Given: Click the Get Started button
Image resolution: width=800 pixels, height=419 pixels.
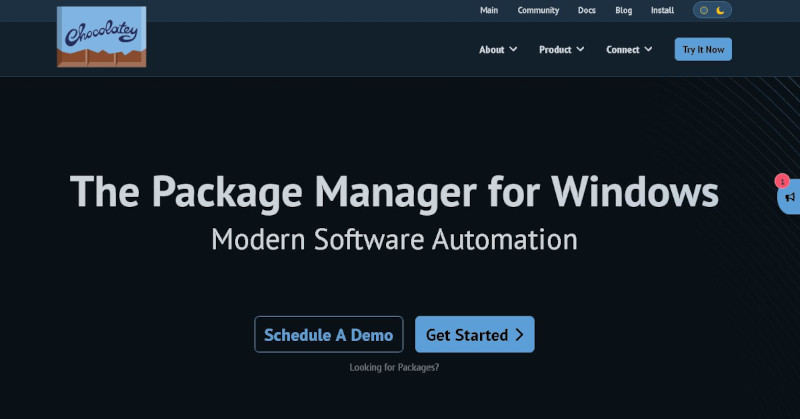Looking at the screenshot, I should tap(474, 335).
